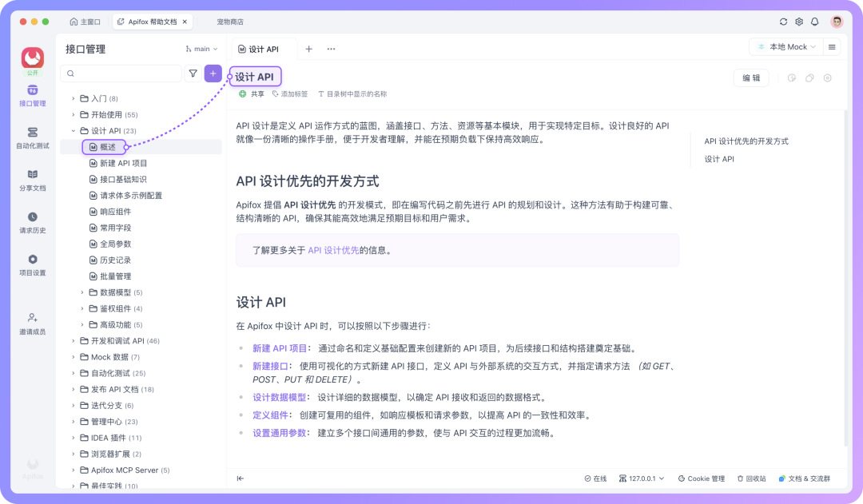Image resolution: width=863 pixels, height=504 pixels.
Task: Expand the 高级功能 folder
Action: [82, 324]
